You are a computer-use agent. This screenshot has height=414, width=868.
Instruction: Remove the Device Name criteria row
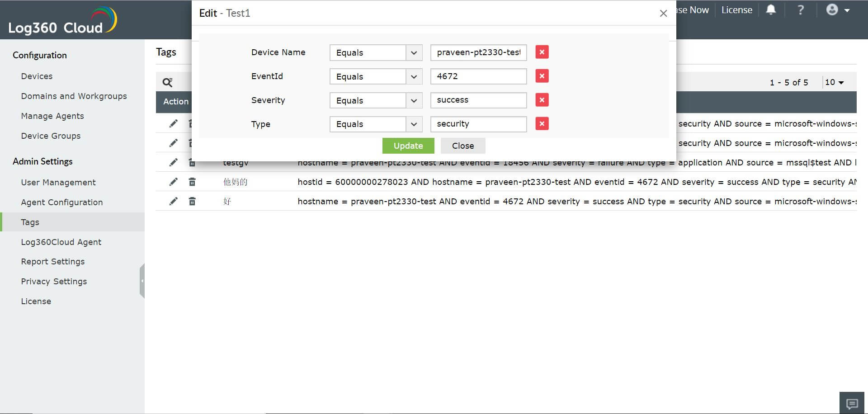tap(542, 52)
